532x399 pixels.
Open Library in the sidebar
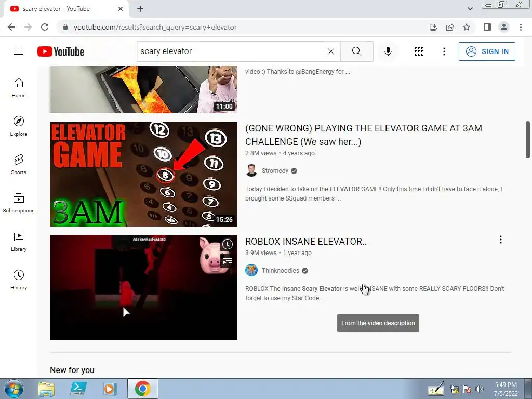coord(19,241)
